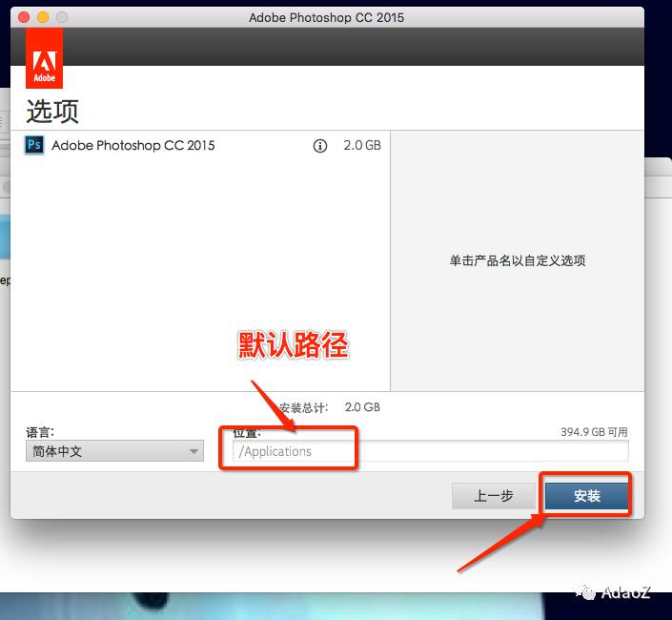The width and height of the screenshot is (672, 620).
Task: Click the 安装总计 total size label
Action: (x=305, y=407)
